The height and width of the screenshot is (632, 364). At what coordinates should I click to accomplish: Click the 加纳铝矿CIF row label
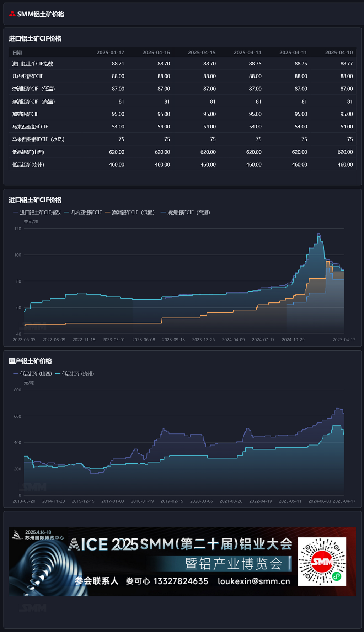tap(25, 114)
